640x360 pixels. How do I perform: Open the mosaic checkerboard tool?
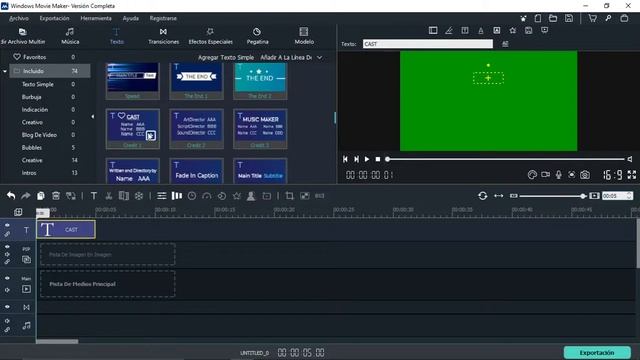tap(305, 196)
